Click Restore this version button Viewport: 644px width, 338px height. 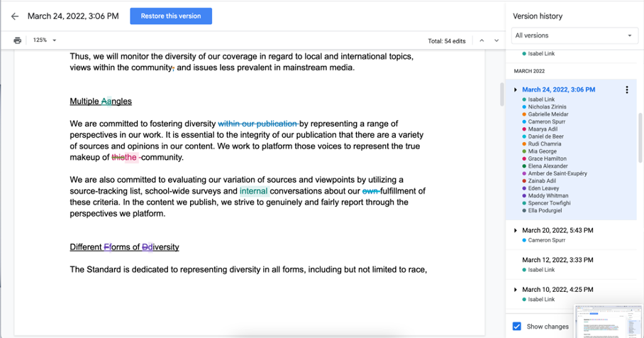[171, 16]
